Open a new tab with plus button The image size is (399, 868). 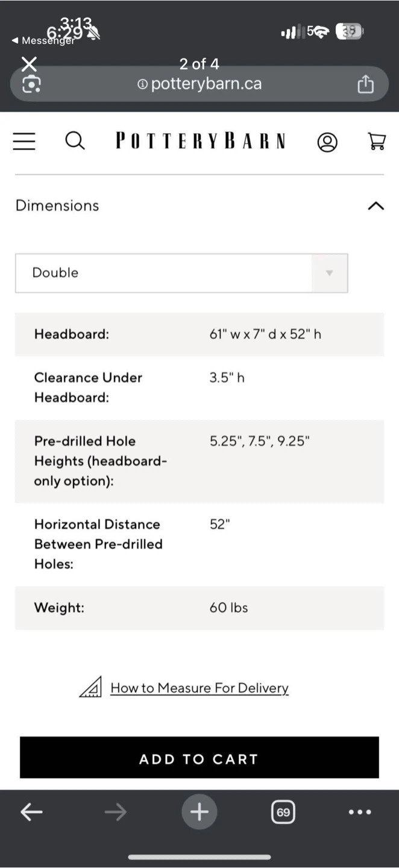(199, 812)
